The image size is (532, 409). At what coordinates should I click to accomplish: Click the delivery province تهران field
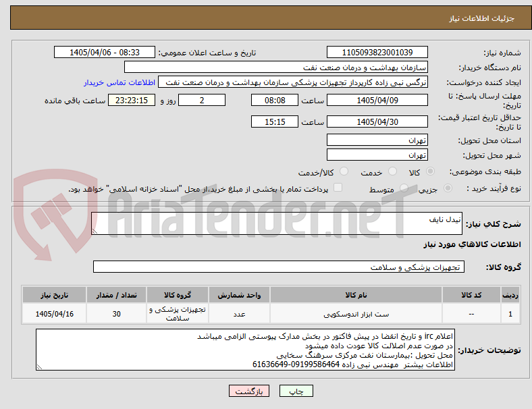(x=377, y=140)
